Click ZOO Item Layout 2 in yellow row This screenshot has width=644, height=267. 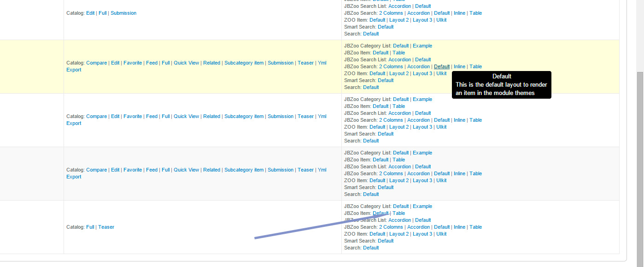click(399, 73)
